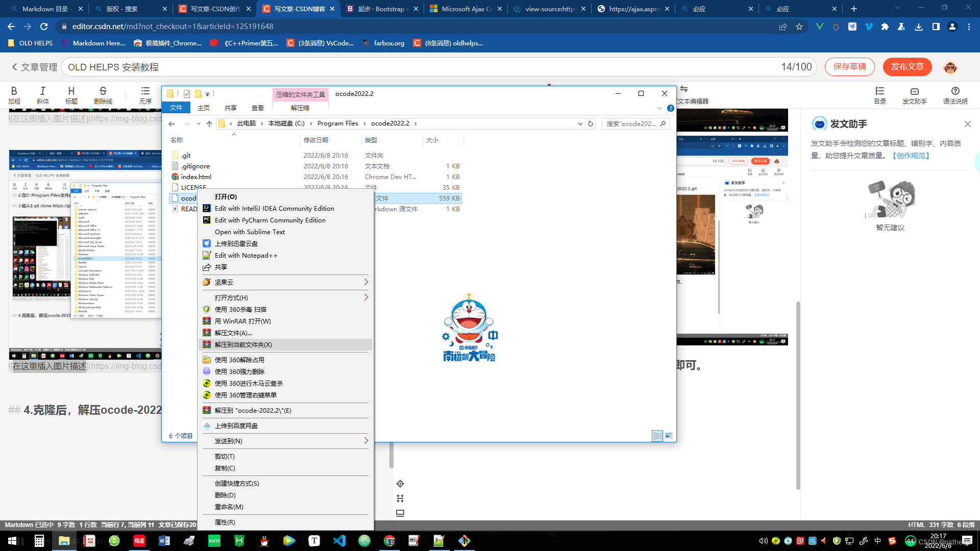This screenshot has height=551, width=980.
Task: Open the Explorer address bar dropdown
Action: pyautogui.click(x=580, y=123)
